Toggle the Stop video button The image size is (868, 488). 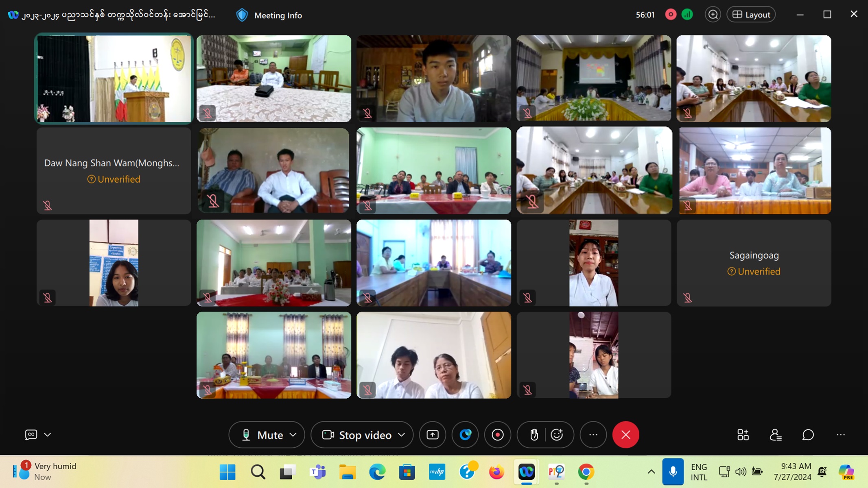[x=357, y=435]
